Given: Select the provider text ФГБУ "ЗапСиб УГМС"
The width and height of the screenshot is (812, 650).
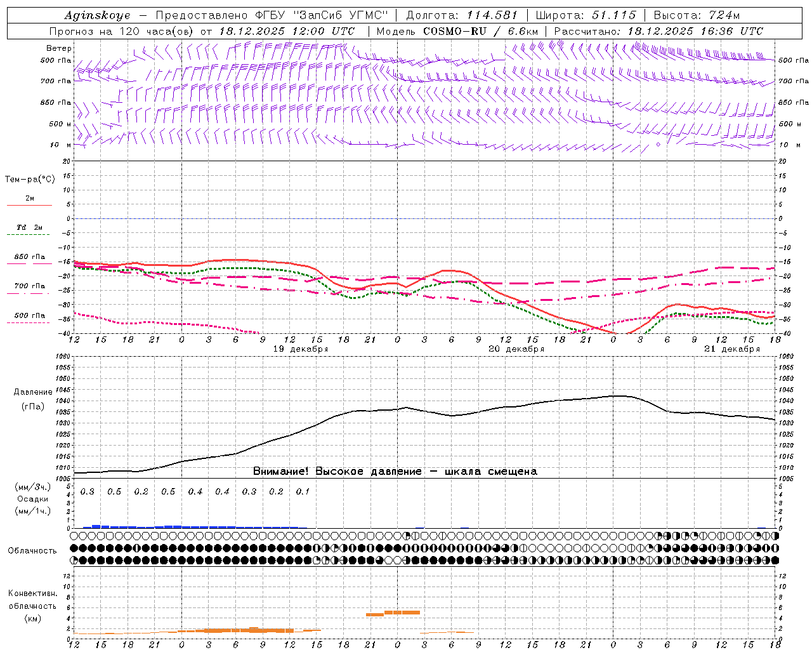Looking at the screenshot, I should (x=322, y=15).
